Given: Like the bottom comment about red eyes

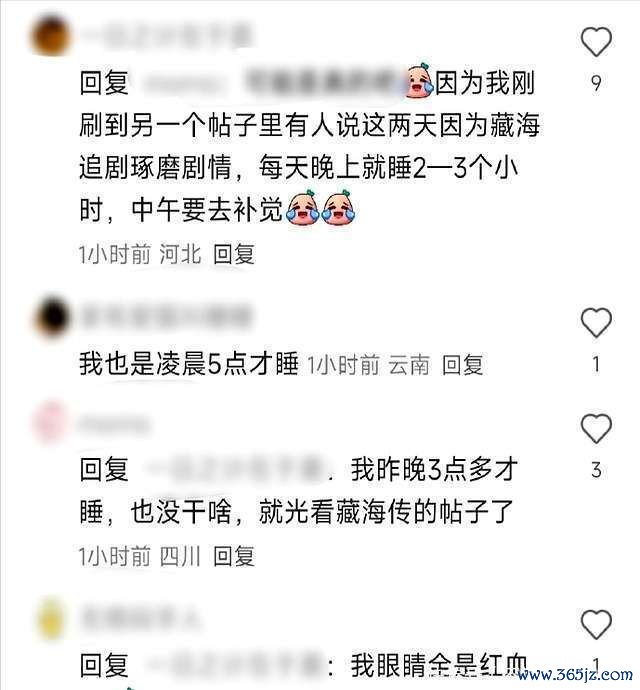Looking at the screenshot, I should tap(596, 624).
